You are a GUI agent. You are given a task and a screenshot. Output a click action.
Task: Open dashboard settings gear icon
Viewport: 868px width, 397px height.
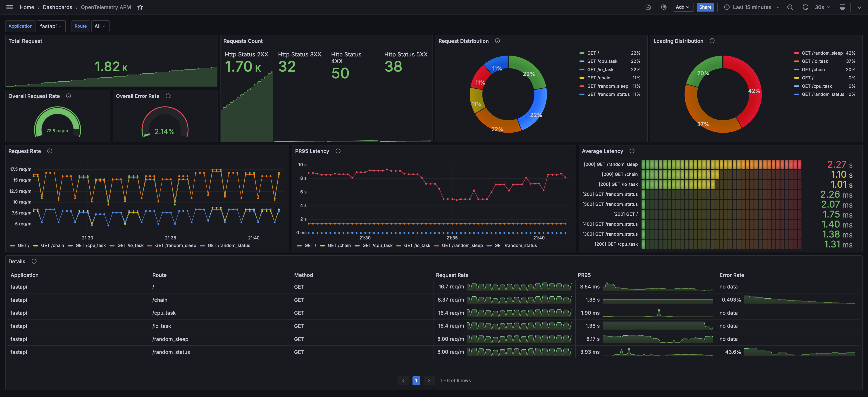(663, 7)
